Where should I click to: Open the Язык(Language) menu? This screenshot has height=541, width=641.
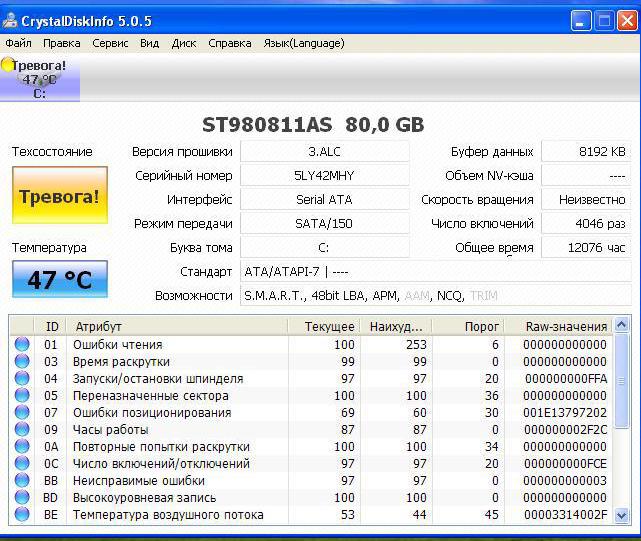click(304, 43)
